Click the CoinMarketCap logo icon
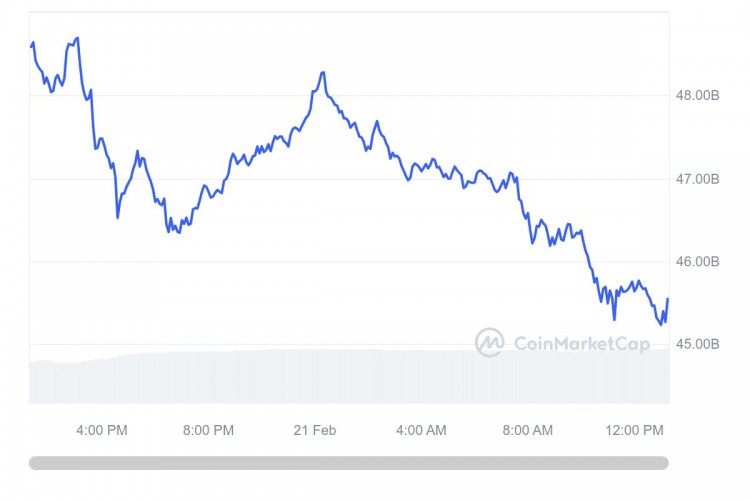 pyautogui.click(x=489, y=342)
